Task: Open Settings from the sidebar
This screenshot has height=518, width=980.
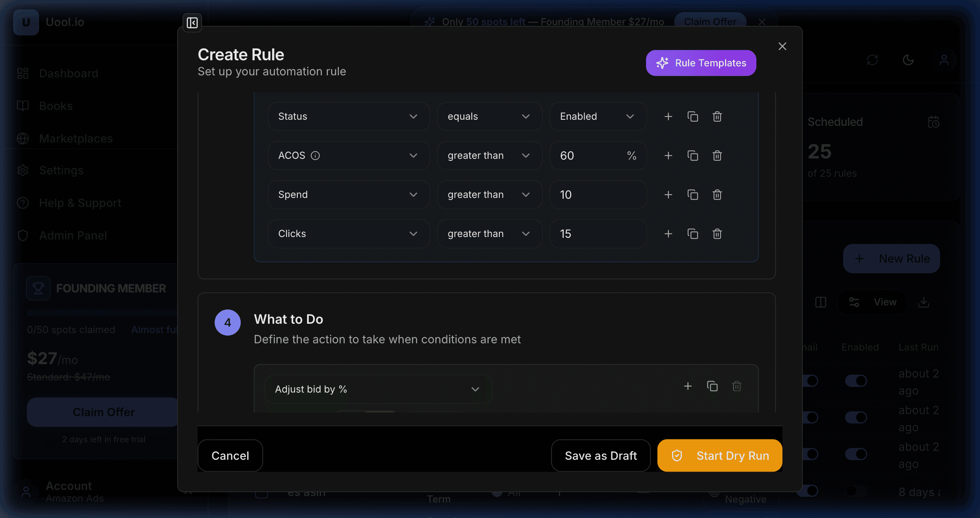Action: tap(61, 170)
